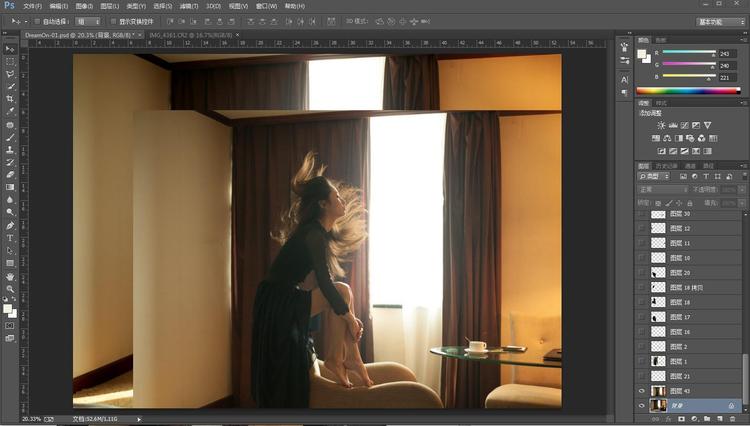Switch to the 通道 (Channels) panel tab
Viewport: 750px width, 426px height.
[689, 166]
